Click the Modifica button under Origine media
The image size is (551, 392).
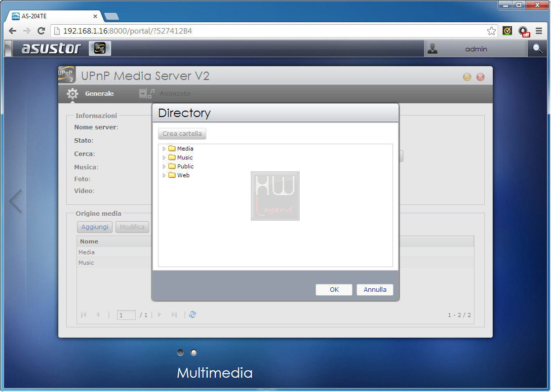[132, 227]
